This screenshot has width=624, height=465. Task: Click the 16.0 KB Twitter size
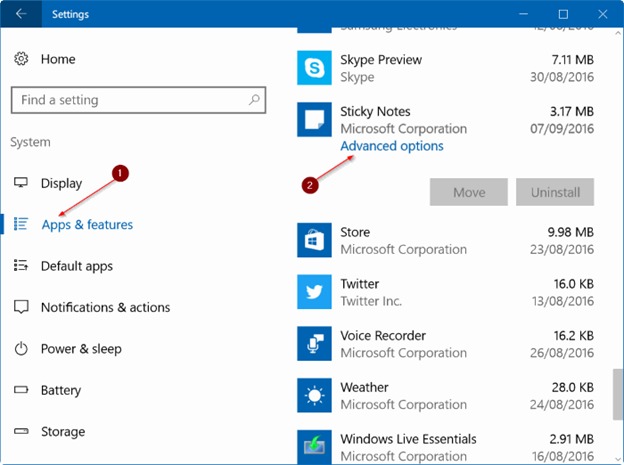pos(574,284)
